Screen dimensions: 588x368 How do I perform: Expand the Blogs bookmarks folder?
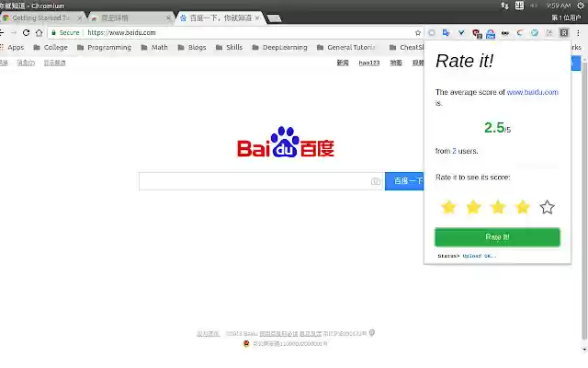[x=192, y=47]
